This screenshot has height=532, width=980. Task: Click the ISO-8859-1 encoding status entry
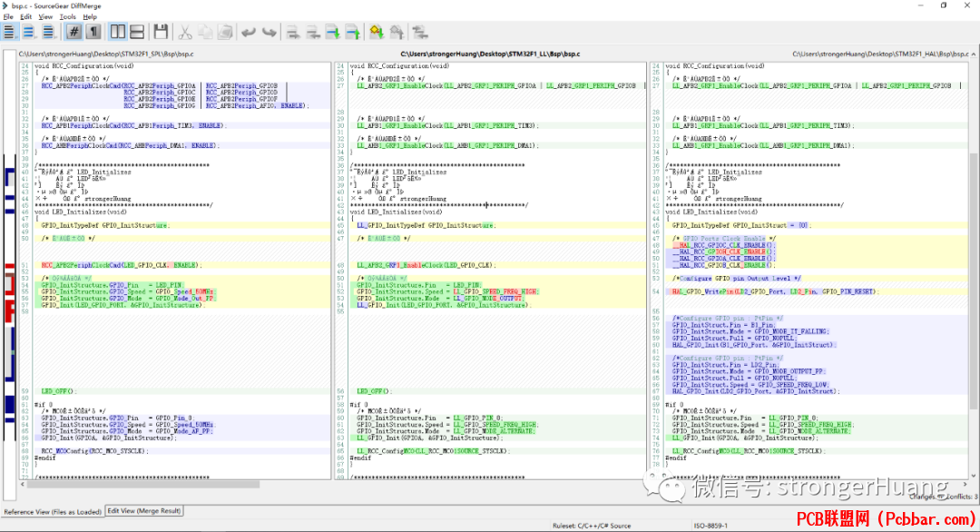tap(710, 526)
